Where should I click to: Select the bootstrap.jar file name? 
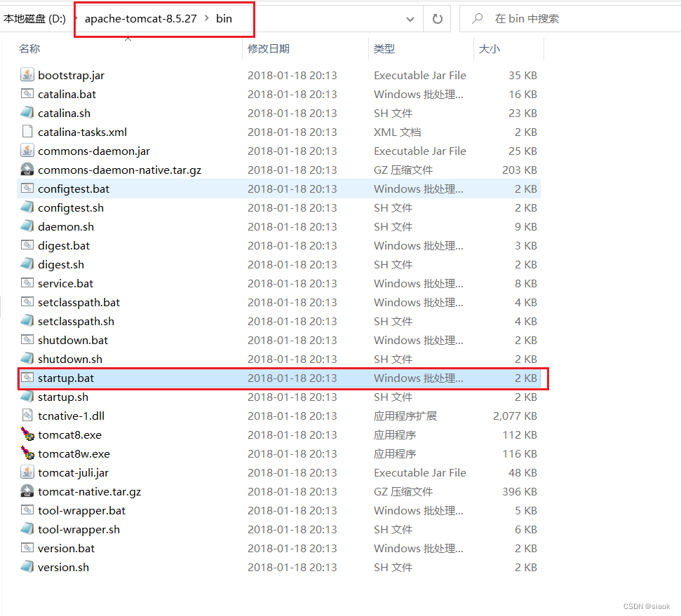[72, 76]
